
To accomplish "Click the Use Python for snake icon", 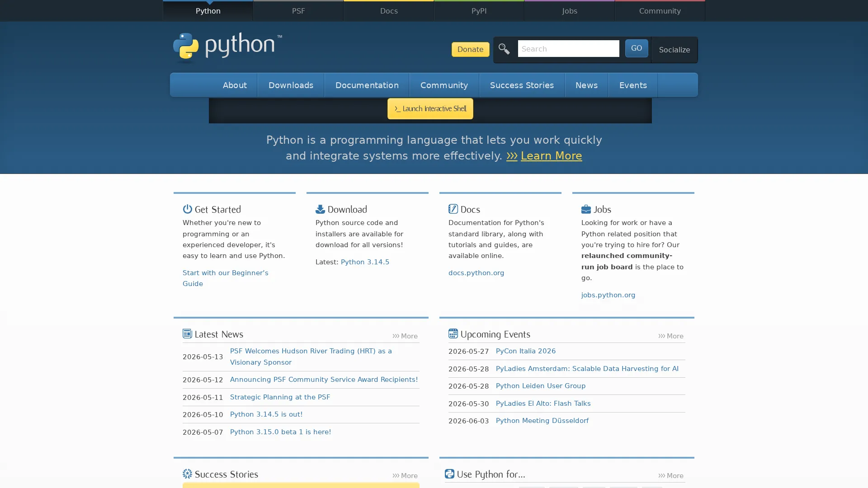I will click(x=449, y=474).
